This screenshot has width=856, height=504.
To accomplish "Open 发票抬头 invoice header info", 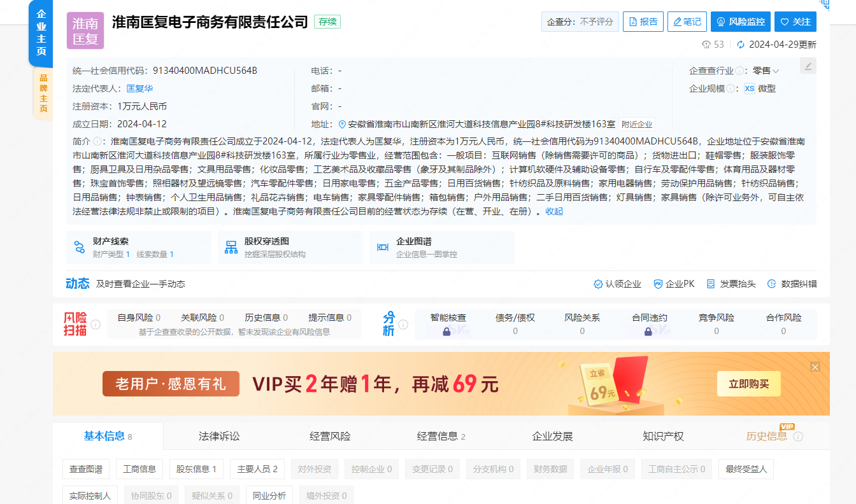I will point(730,284).
